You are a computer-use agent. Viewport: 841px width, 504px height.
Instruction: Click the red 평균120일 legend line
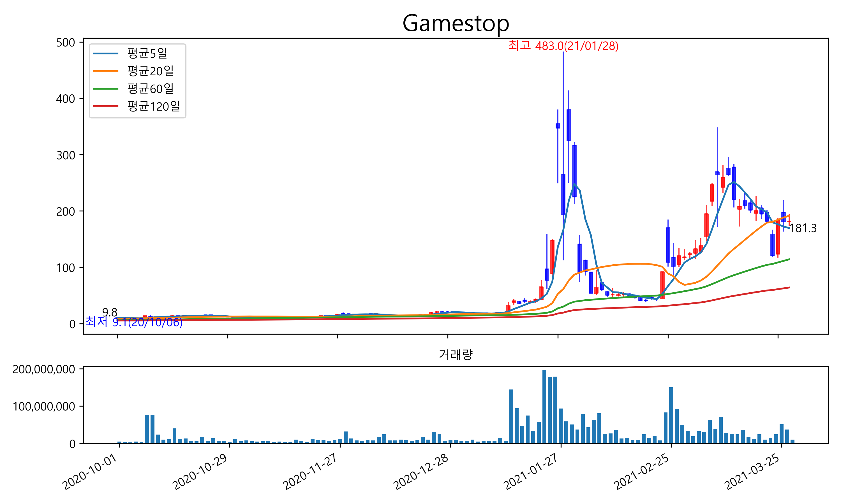pos(106,106)
